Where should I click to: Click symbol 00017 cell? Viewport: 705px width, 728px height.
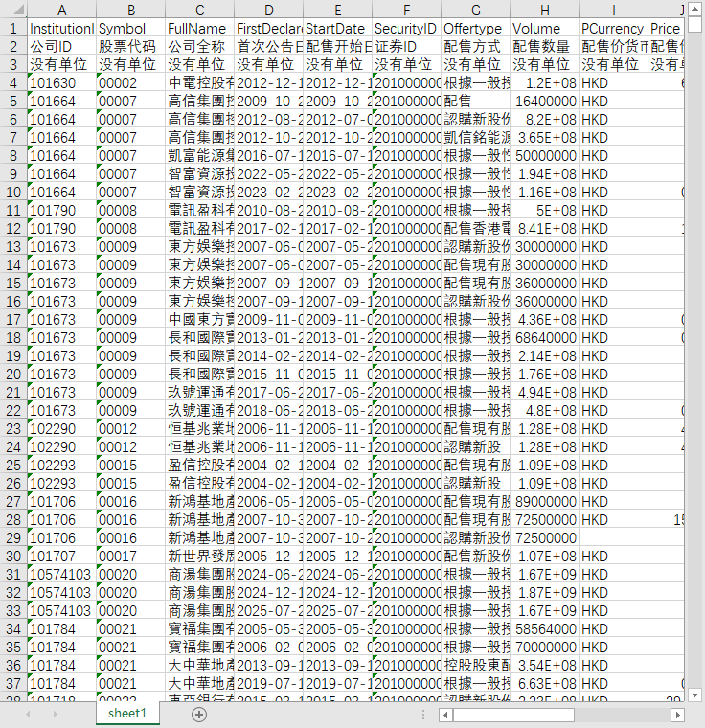(x=130, y=556)
